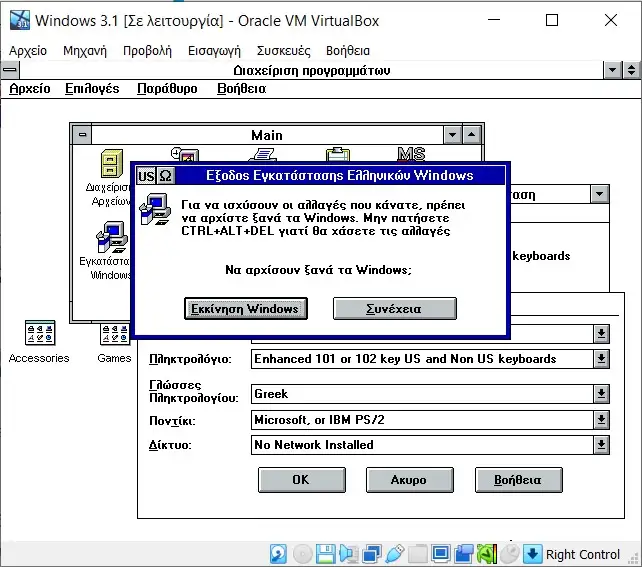Viewport: 642px width, 567px height.
Task: Click the network adapters status icon
Action: [x=372, y=554]
